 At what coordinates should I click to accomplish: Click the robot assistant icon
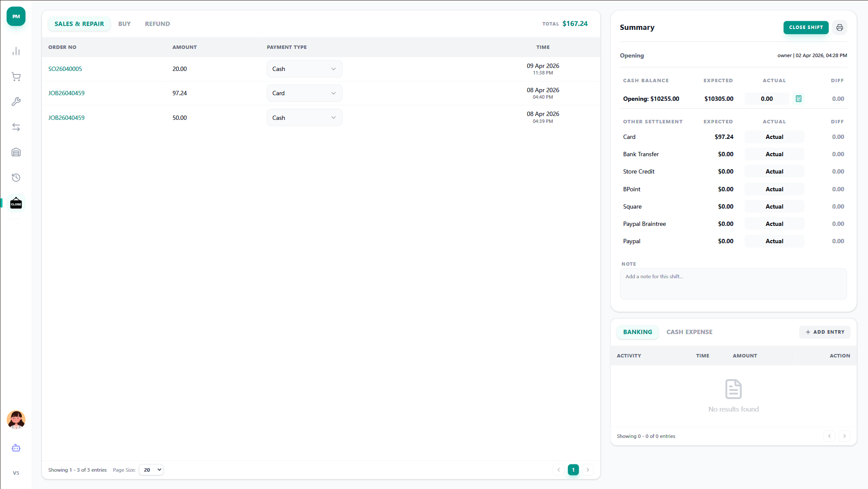click(x=16, y=448)
